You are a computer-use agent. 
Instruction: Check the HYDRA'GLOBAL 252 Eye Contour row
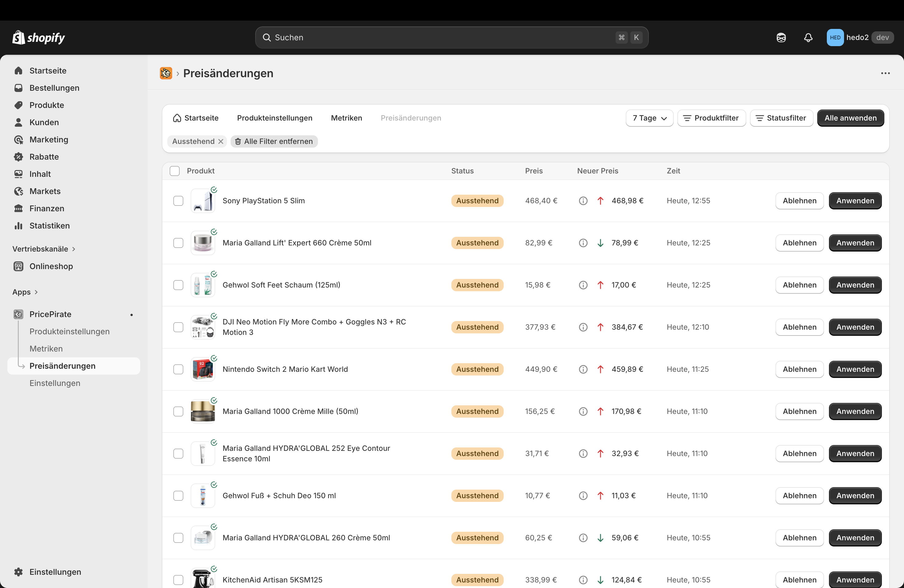click(178, 454)
